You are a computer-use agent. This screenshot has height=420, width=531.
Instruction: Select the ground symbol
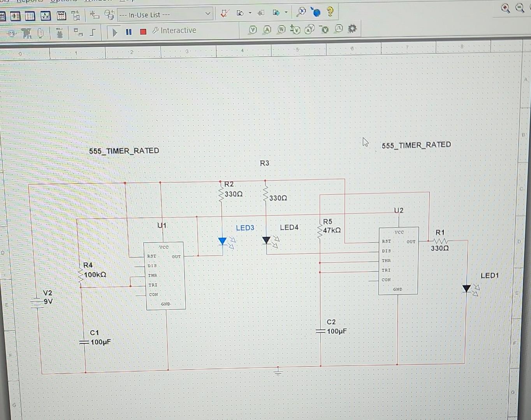coord(278,371)
